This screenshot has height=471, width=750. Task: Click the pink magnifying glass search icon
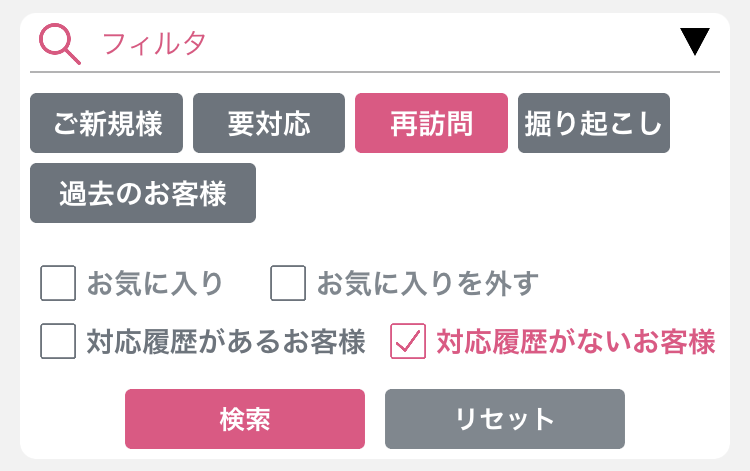[x=60, y=44]
